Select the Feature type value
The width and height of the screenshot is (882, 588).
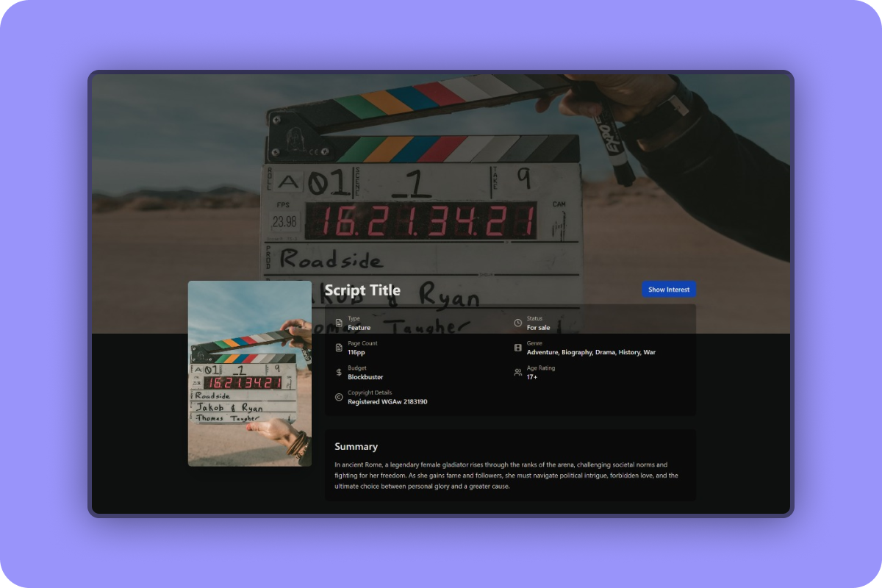click(359, 328)
